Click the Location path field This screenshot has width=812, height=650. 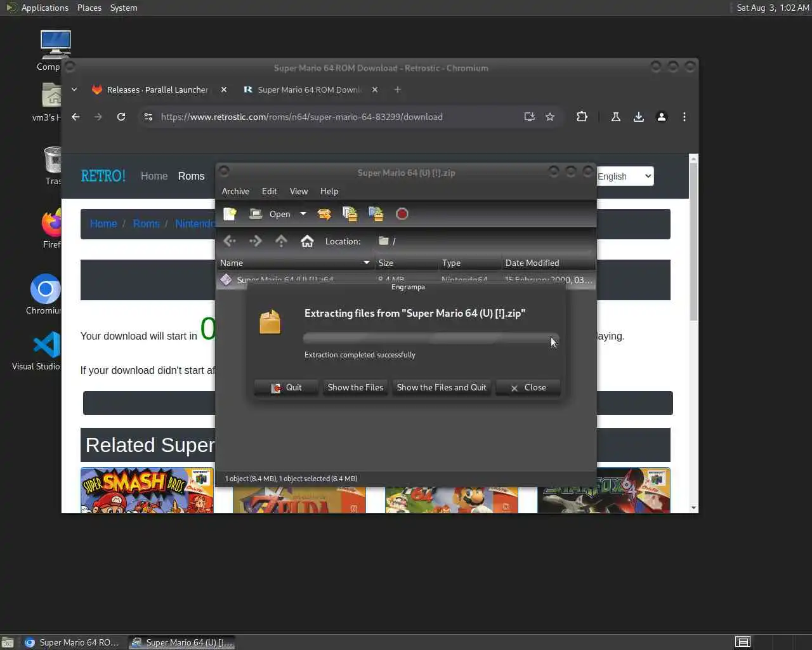(483, 241)
